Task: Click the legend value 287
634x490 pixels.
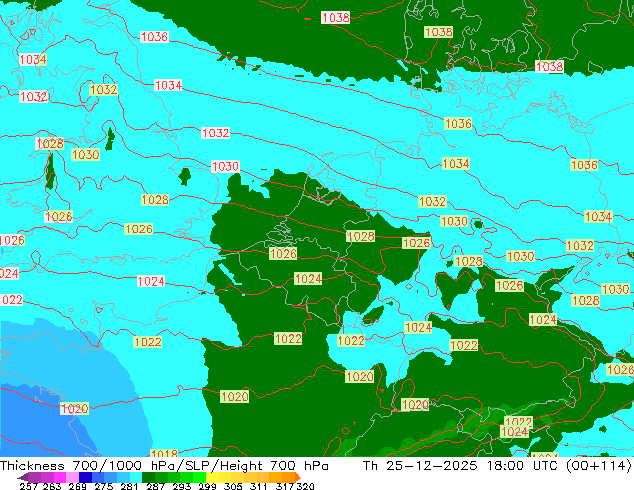Action: (x=155, y=486)
